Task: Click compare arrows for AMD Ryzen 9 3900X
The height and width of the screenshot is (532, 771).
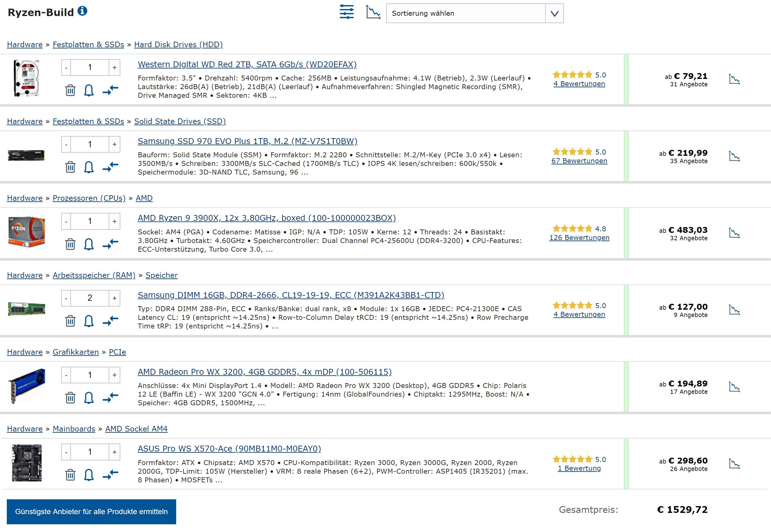Action: coord(110,244)
